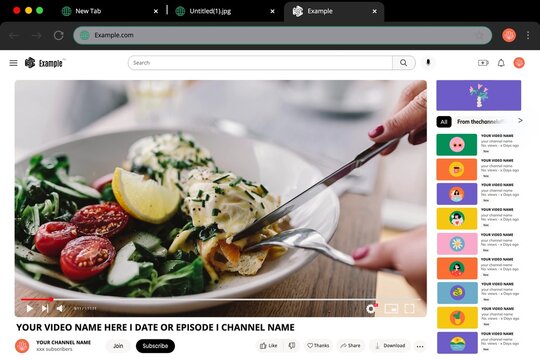Image resolution: width=540 pixels, height=360 pixels.
Task: Click the Join button
Action: pyautogui.click(x=118, y=346)
